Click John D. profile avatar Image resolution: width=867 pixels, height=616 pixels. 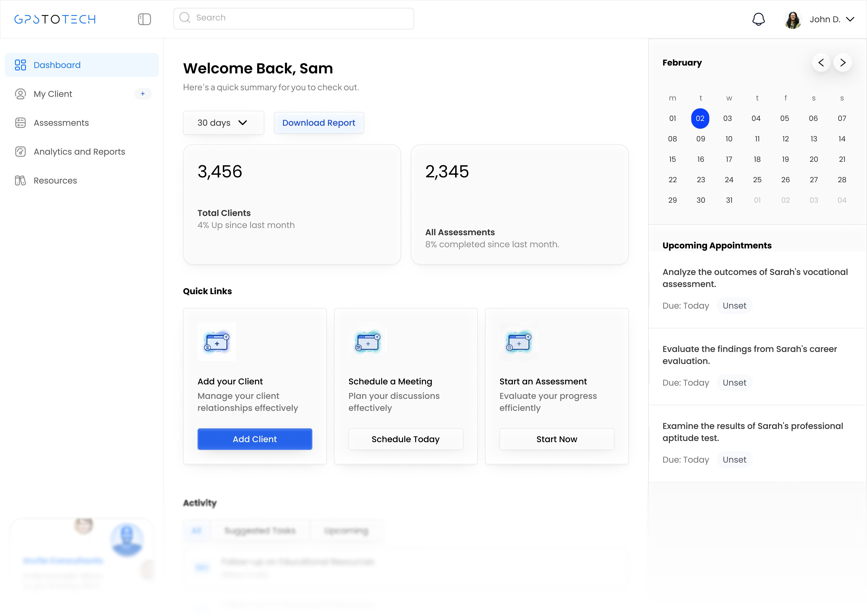[x=793, y=19]
